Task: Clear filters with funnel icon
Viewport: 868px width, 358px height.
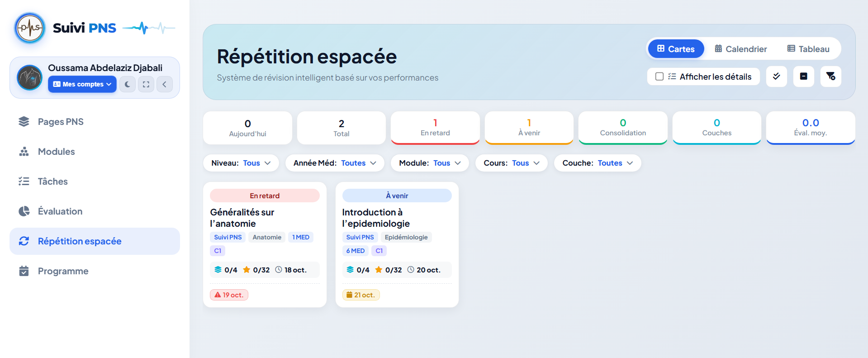Action: (x=831, y=76)
